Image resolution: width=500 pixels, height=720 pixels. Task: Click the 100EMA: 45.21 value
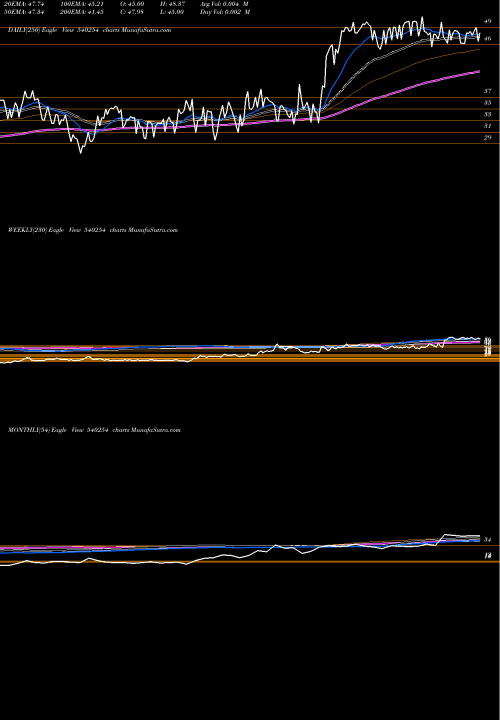tap(84, 4)
